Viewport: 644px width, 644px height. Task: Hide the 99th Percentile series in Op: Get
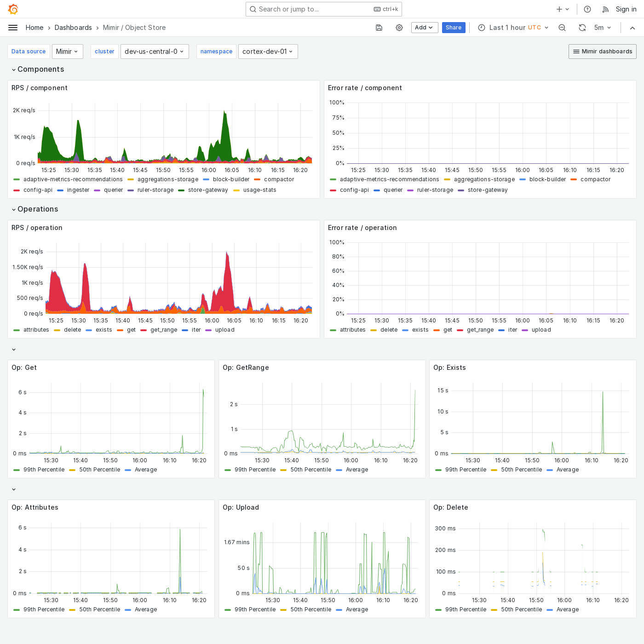44,470
